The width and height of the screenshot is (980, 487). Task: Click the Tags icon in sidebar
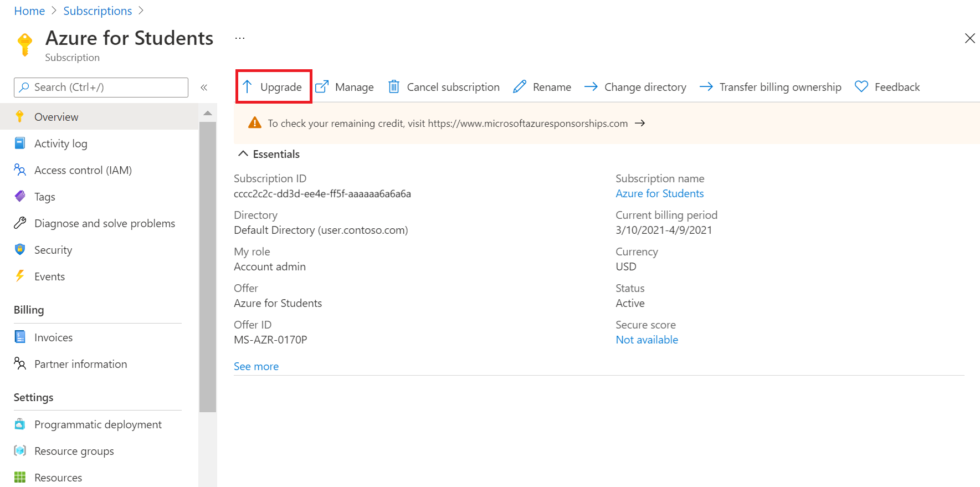(x=20, y=197)
